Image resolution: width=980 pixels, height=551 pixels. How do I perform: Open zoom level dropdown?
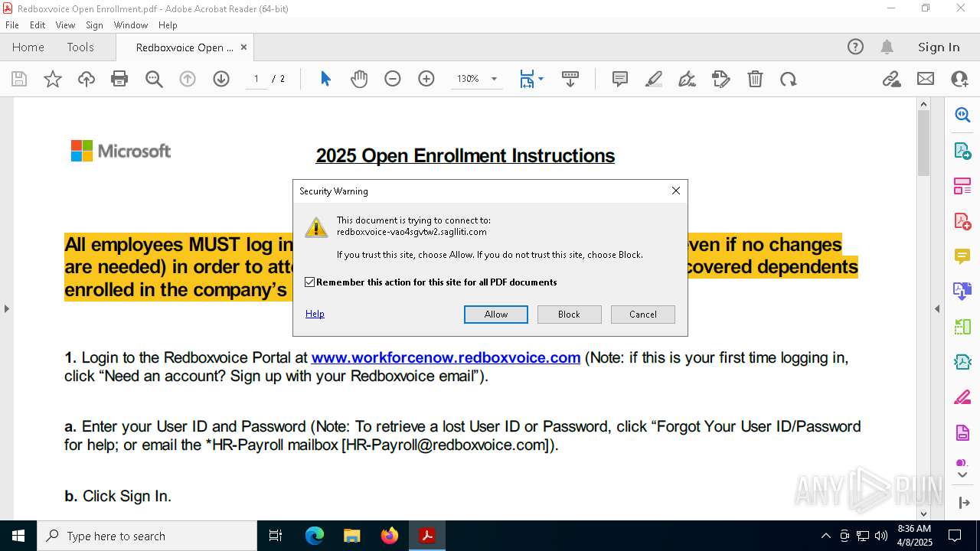point(494,79)
